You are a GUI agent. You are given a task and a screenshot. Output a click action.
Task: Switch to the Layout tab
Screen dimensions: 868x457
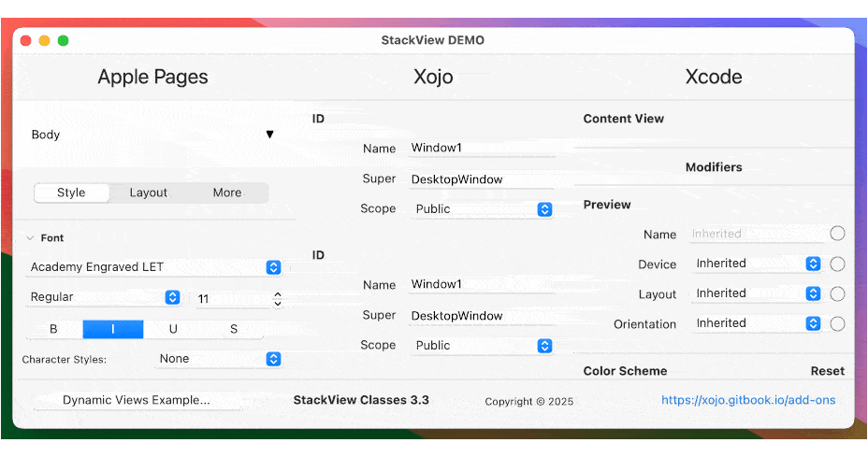pos(149,193)
